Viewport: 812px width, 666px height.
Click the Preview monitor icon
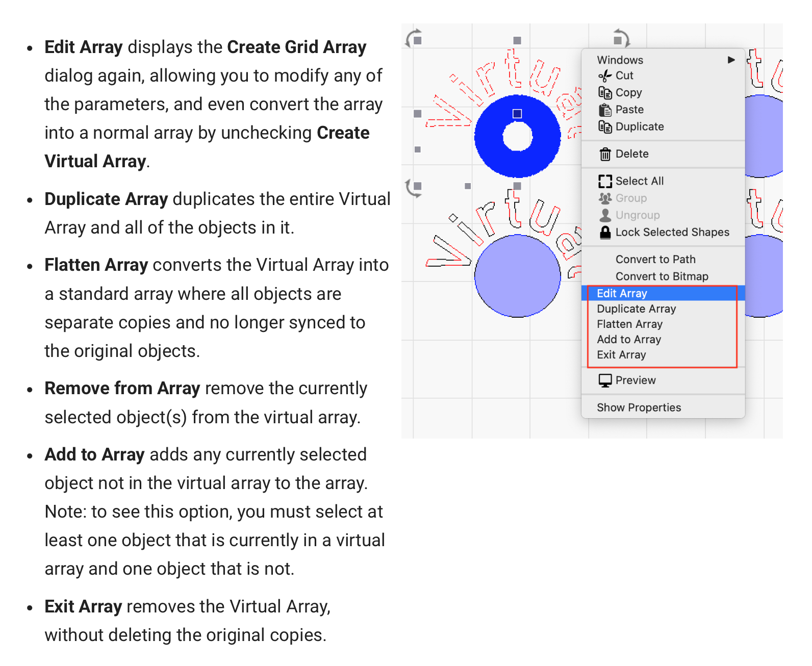tap(605, 380)
